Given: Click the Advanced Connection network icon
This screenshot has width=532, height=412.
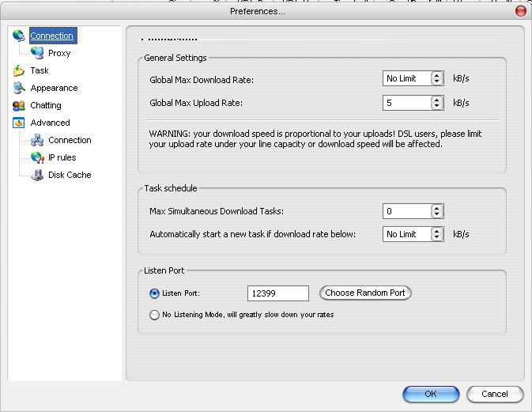Looking at the screenshot, I should pos(36,140).
